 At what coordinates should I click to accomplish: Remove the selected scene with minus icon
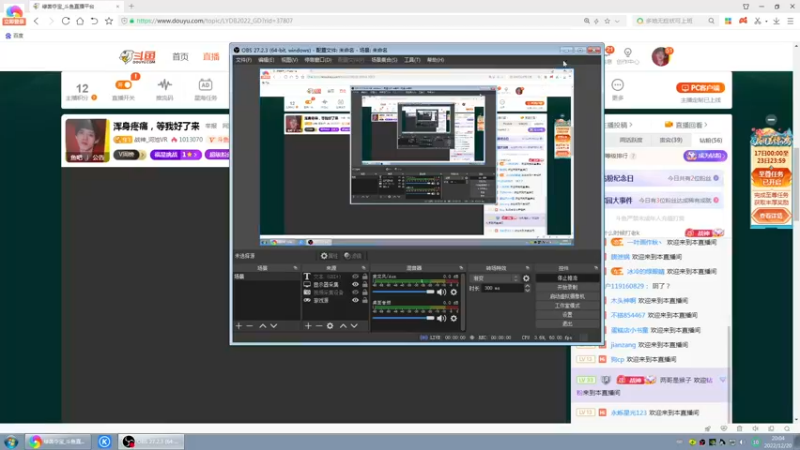click(x=249, y=326)
